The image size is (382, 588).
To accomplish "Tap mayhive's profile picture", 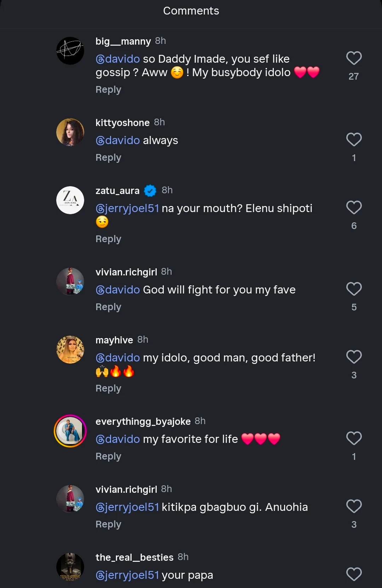I will 70,350.
